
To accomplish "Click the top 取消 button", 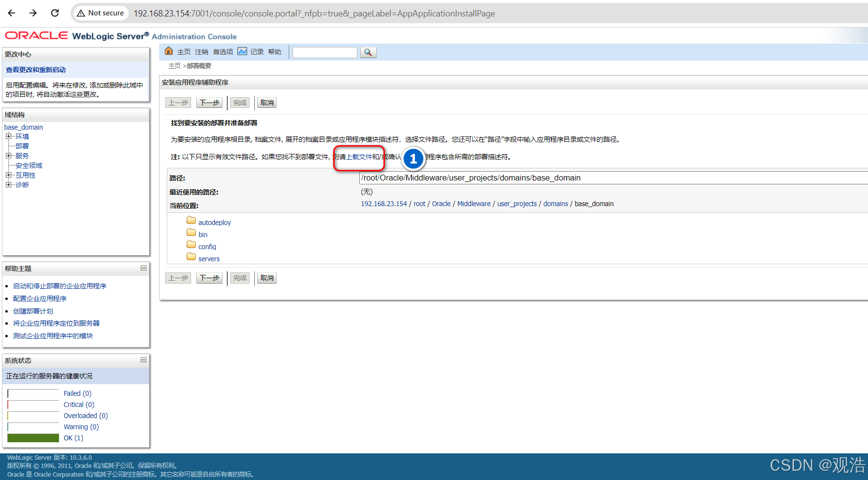I will [267, 103].
